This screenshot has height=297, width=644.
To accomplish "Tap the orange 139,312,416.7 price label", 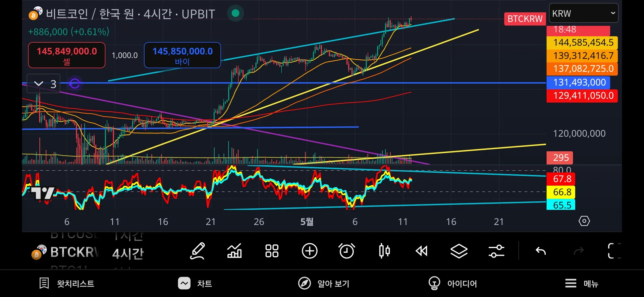I will click(x=582, y=56).
